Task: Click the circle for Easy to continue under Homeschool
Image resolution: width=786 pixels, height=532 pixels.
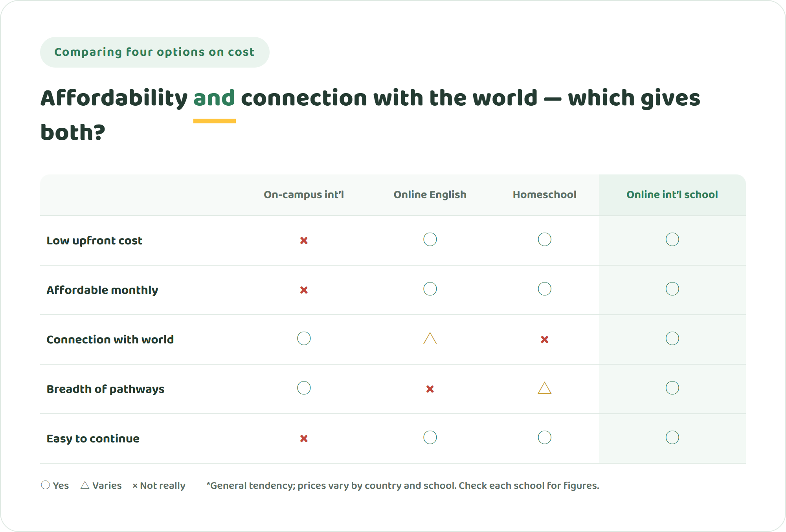Action: 545,437
